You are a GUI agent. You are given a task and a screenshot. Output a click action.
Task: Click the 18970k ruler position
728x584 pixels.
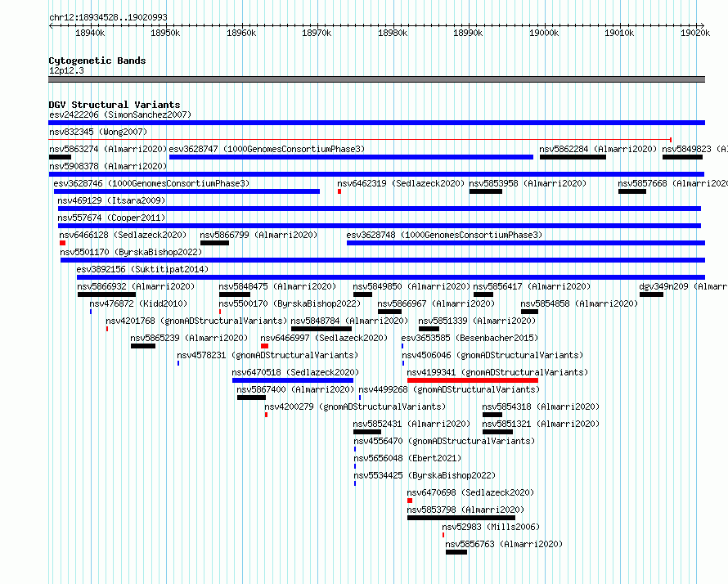tap(317, 33)
